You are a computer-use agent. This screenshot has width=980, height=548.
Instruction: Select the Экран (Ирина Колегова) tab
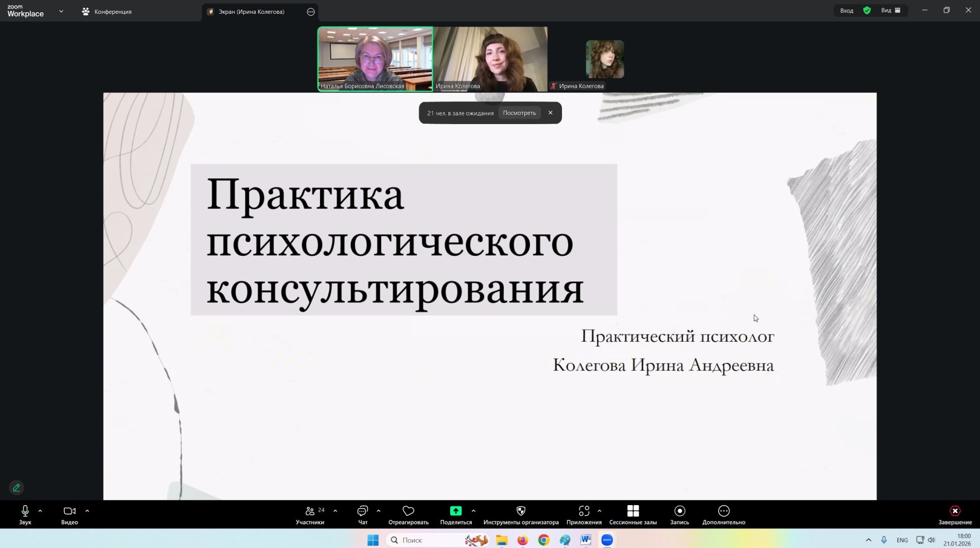click(251, 11)
